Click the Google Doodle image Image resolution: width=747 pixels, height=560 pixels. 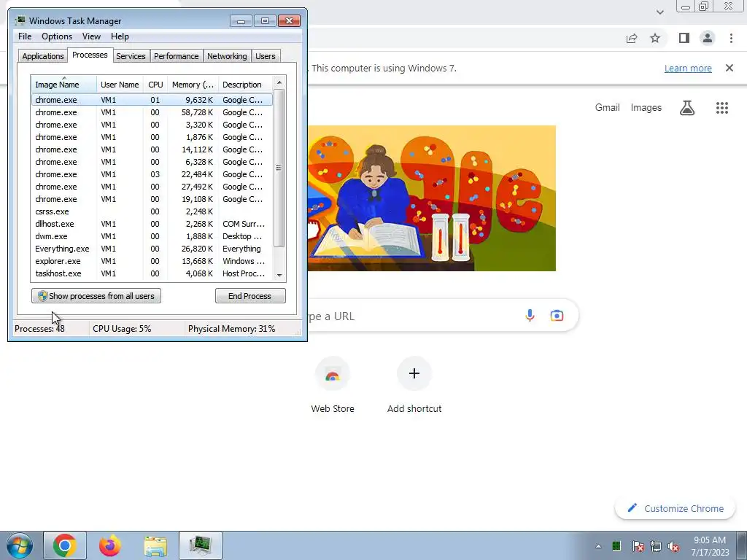point(432,198)
